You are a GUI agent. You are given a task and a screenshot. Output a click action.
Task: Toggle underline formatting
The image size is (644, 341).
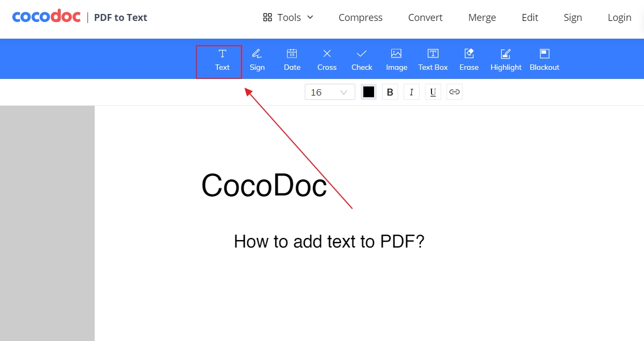pyautogui.click(x=433, y=92)
